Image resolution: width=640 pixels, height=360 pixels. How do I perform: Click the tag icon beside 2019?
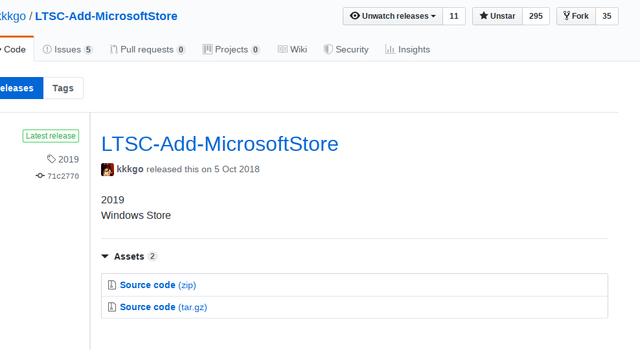pyautogui.click(x=51, y=159)
